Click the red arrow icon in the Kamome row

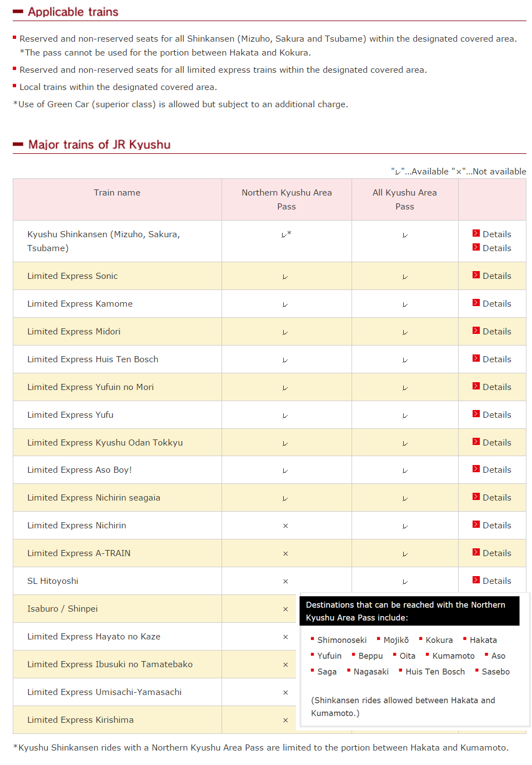476,303
